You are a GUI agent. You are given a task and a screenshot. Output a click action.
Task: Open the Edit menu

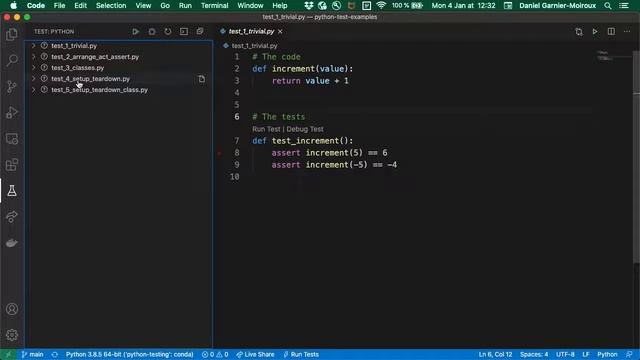click(80, 6)
